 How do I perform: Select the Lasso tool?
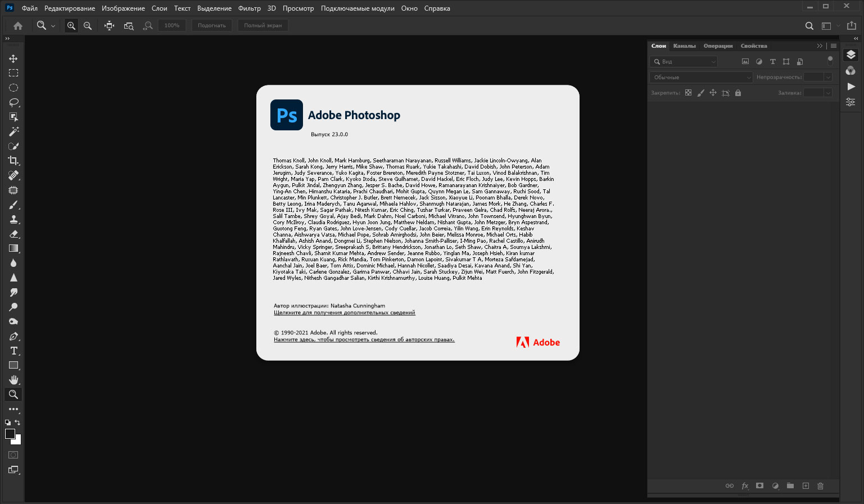point(13,102)
